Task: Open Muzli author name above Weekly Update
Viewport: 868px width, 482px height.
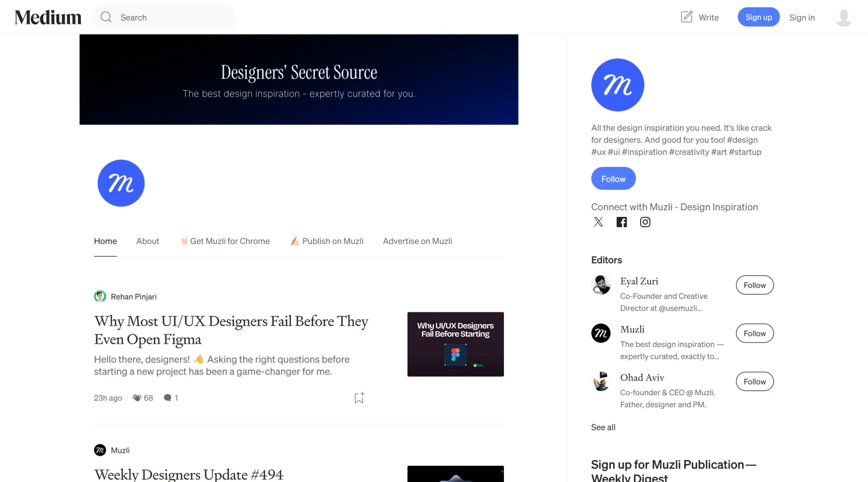Action: coord(120,451)
